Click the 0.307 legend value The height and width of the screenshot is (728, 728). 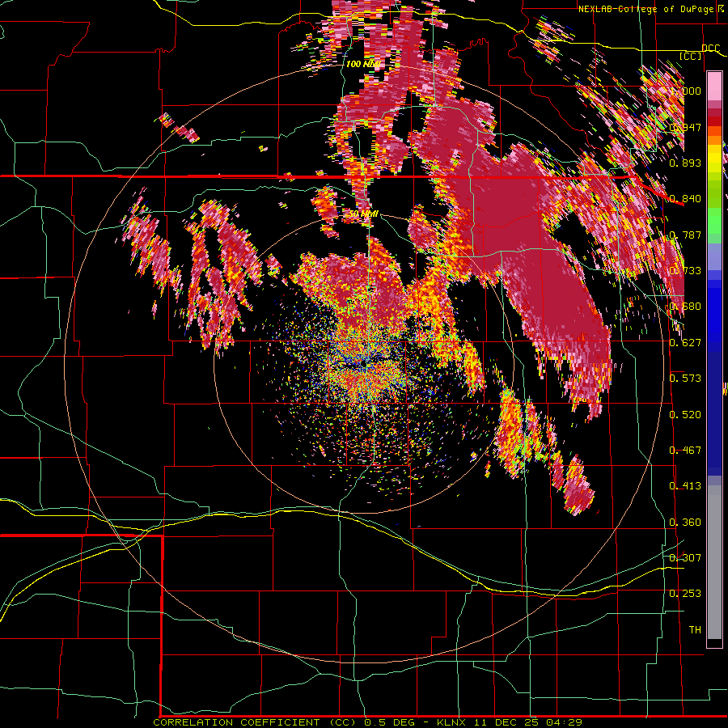685,558
